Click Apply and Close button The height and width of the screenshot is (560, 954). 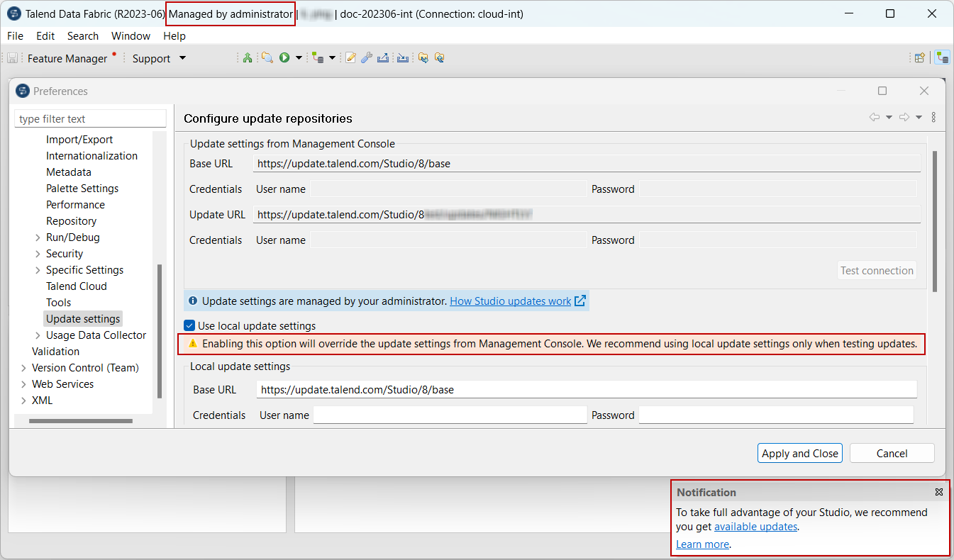(x=800, y=454)
